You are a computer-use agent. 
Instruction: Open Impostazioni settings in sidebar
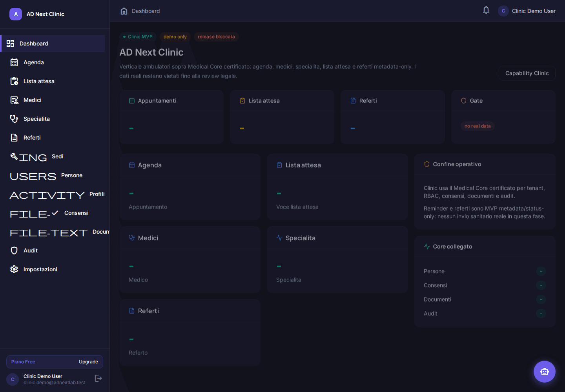point(53,269)
